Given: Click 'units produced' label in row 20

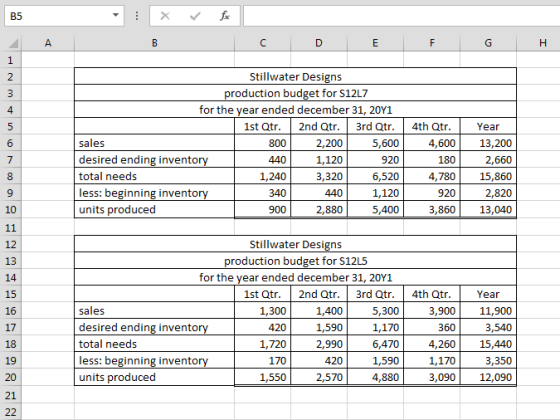Looking at the screenshot, I should (117, 377).
